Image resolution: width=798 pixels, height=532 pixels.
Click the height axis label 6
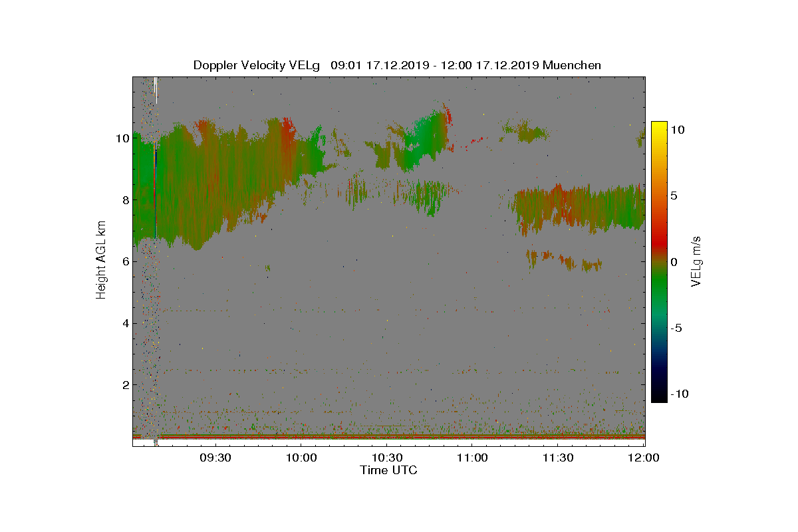[x=124, y=261]
